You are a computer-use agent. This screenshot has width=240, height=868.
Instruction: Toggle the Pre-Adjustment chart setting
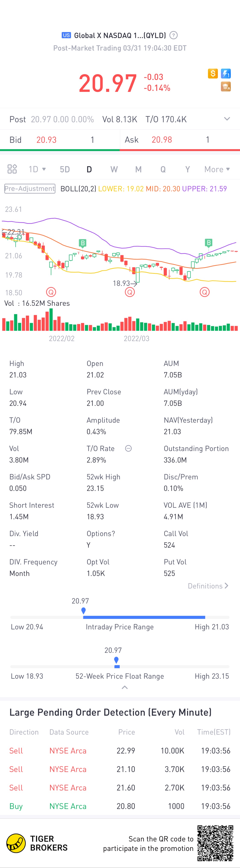[x=30, y=189]
